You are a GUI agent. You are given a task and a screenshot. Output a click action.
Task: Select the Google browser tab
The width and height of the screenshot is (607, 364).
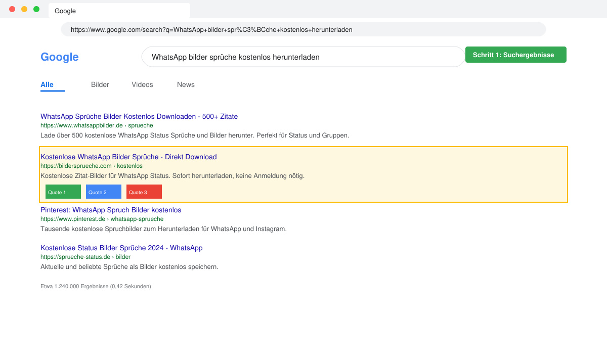tap(119, 11)
